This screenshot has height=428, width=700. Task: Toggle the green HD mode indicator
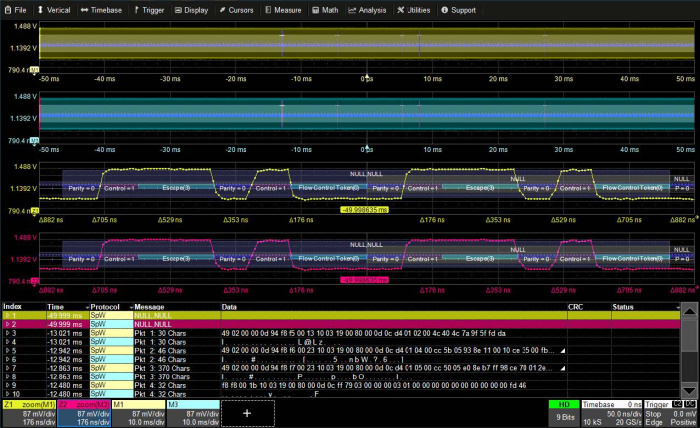point(564,403)
